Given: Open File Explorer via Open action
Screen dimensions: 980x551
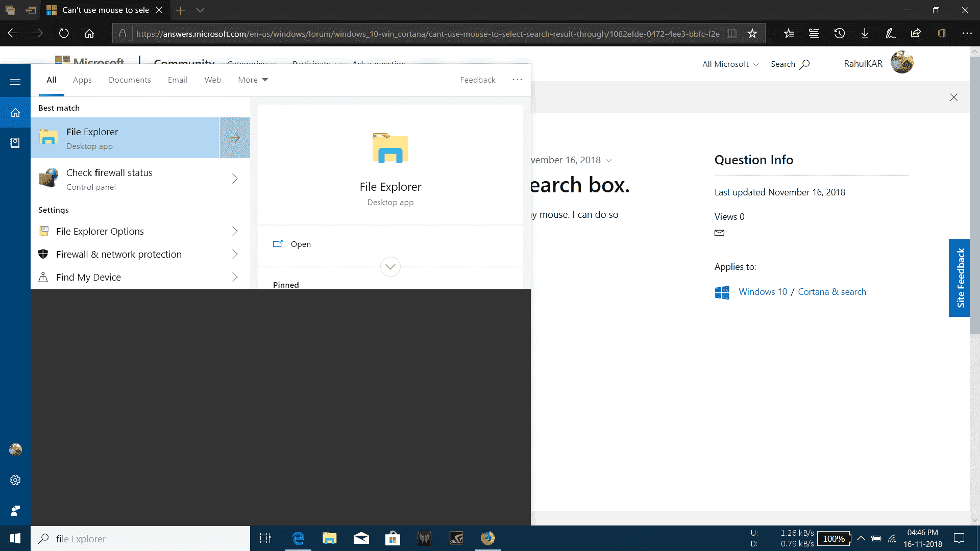Looking at the screenshot, I should [390, 244].
